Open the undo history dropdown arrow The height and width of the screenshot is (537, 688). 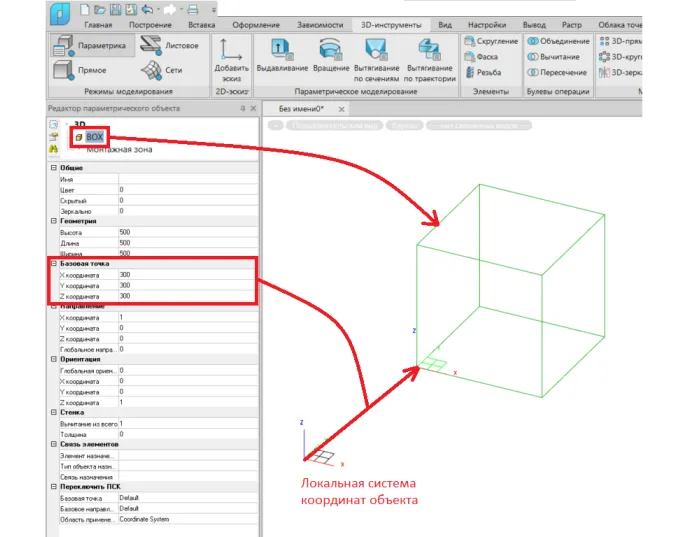(158, 10)
